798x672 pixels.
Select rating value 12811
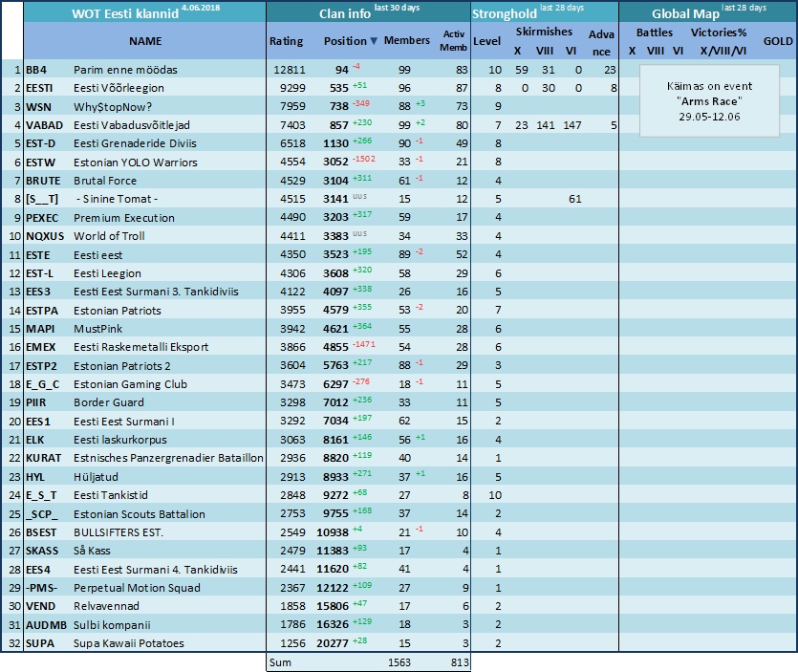click(x=289, y=70)
